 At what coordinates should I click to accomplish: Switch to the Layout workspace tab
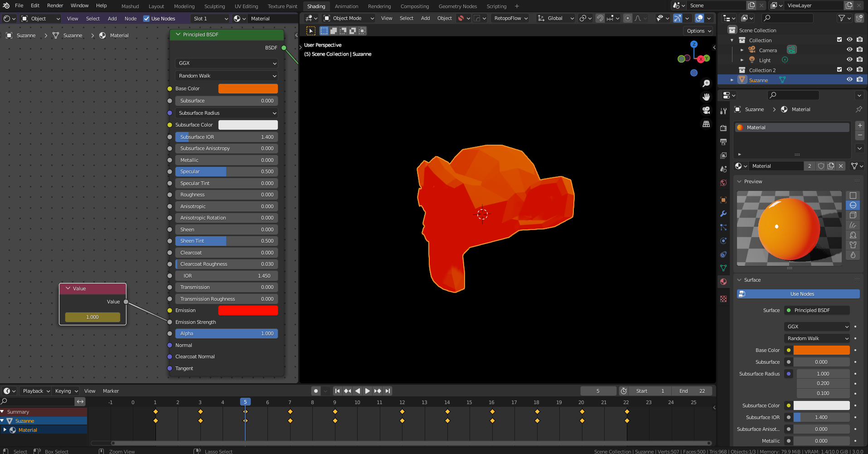coord(156,6)
